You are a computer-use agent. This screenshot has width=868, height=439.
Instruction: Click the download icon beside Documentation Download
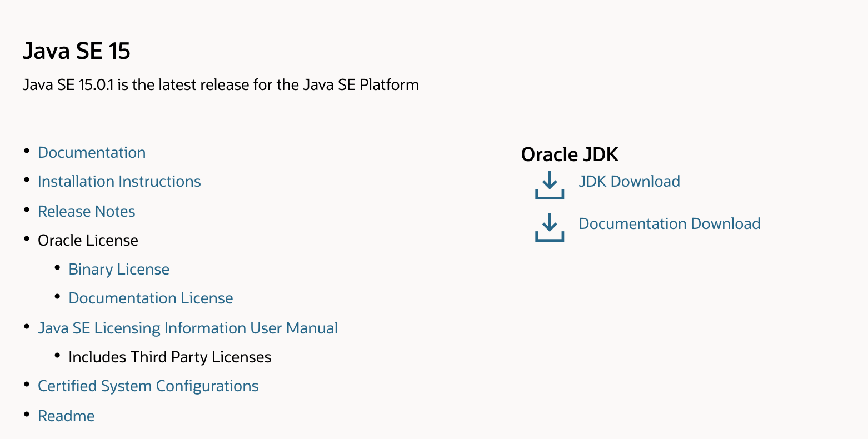(x=550, y=227)
